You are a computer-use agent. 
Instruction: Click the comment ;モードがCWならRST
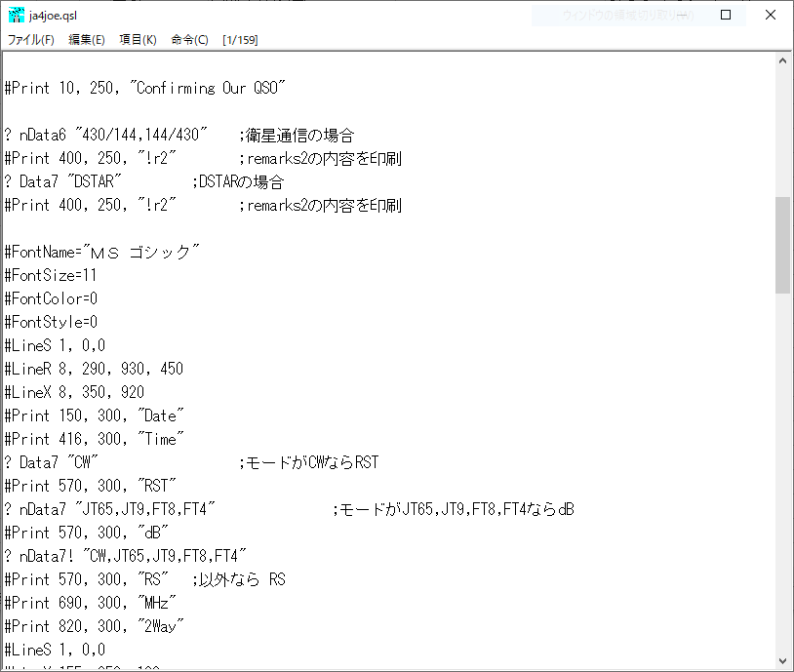pyautogui.click(x=309, y=462)
